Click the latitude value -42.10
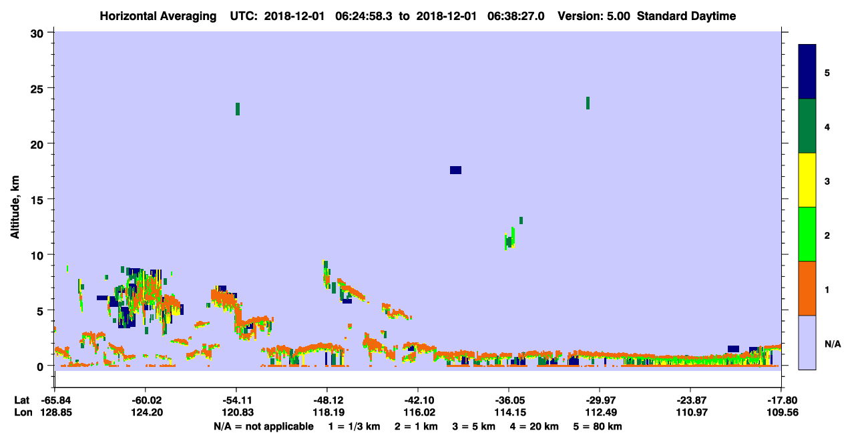Screen dimensions: 868x445 (x=418, y=400)
